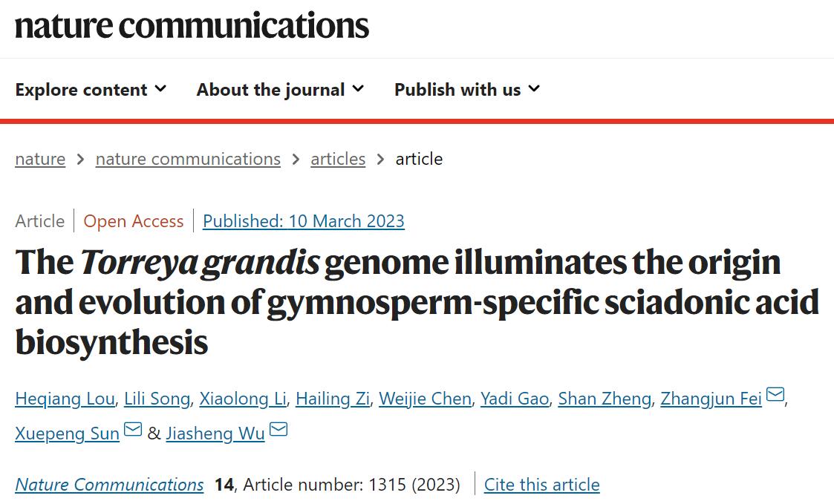
Task: Select author Lili Song
Action: point(157,399)
